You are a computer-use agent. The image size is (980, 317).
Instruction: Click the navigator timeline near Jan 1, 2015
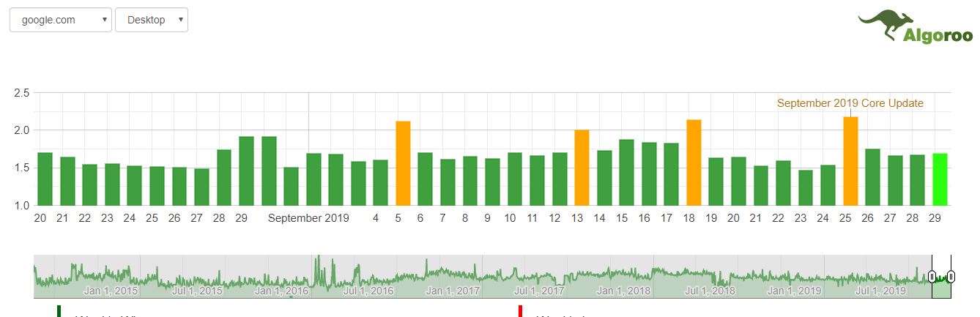[x=111, y=291]
